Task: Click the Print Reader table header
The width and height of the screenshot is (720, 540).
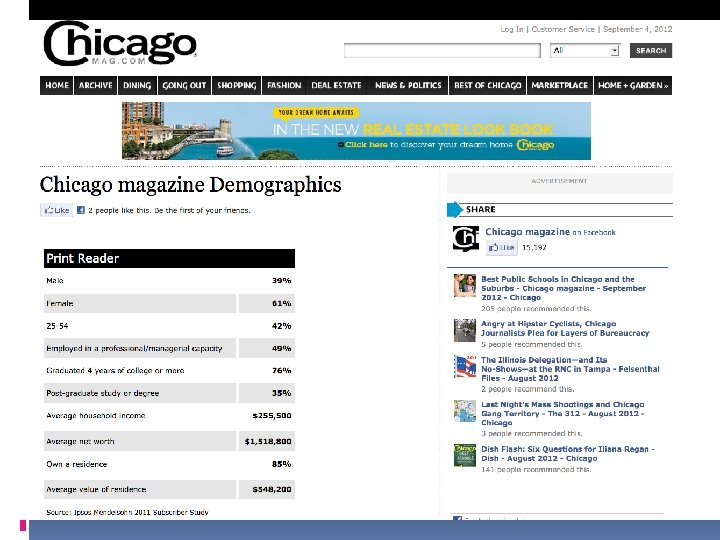Action: coord(169,259)
